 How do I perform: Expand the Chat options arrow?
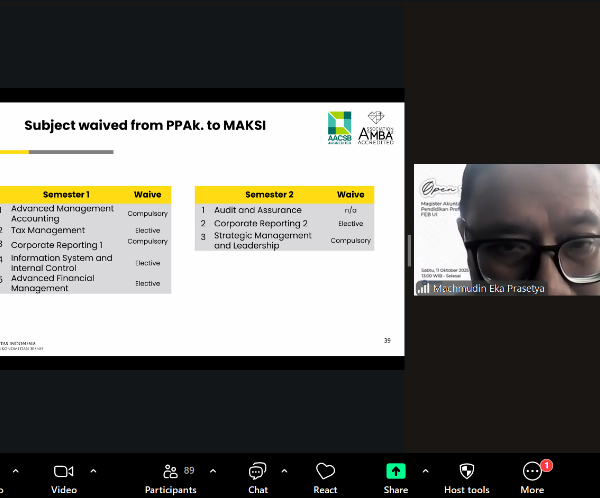coord(285,470)
